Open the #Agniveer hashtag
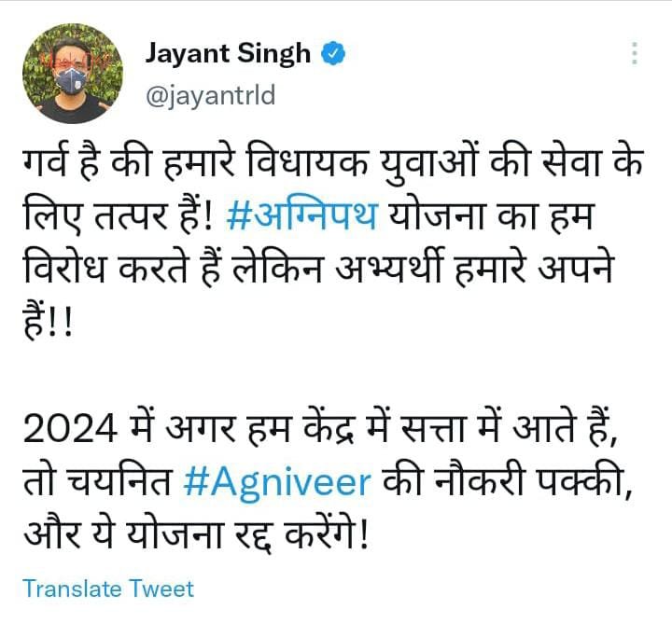This screenshot has width=672, height=623. click(x=277, y=483)
